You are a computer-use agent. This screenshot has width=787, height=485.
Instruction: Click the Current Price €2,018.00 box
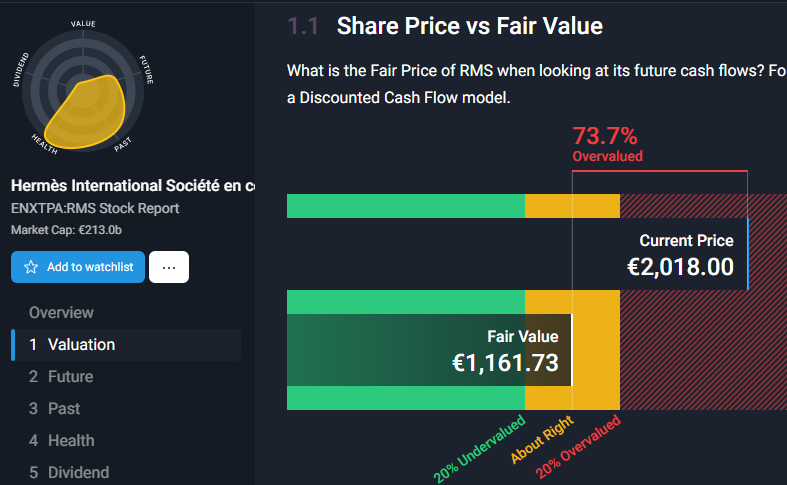tap(660, 254)
